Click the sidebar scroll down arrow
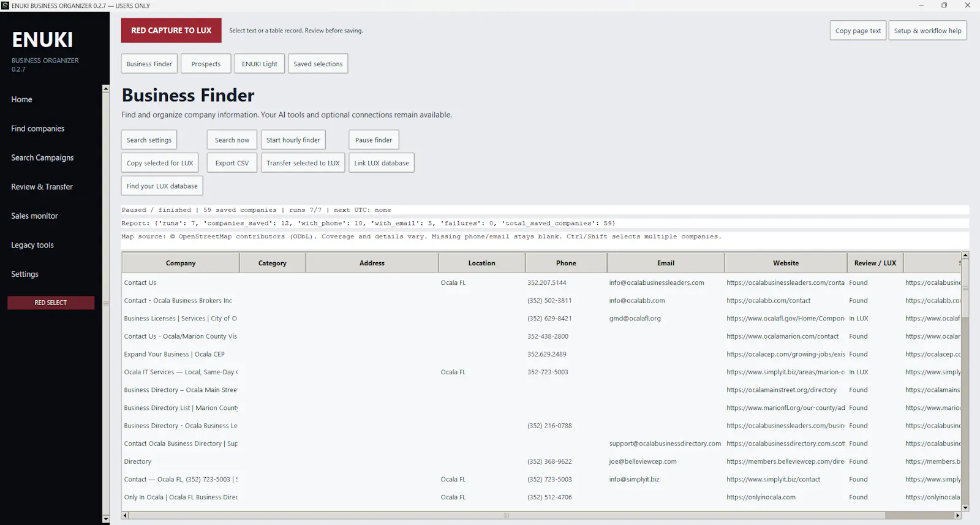This screenshot has width=980, height=525. 105,519
